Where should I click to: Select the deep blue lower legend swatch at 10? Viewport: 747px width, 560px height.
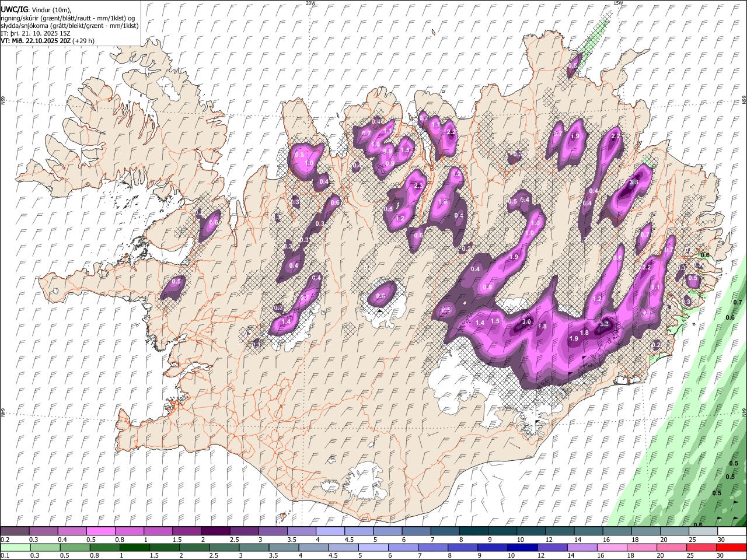click(523, 547)
